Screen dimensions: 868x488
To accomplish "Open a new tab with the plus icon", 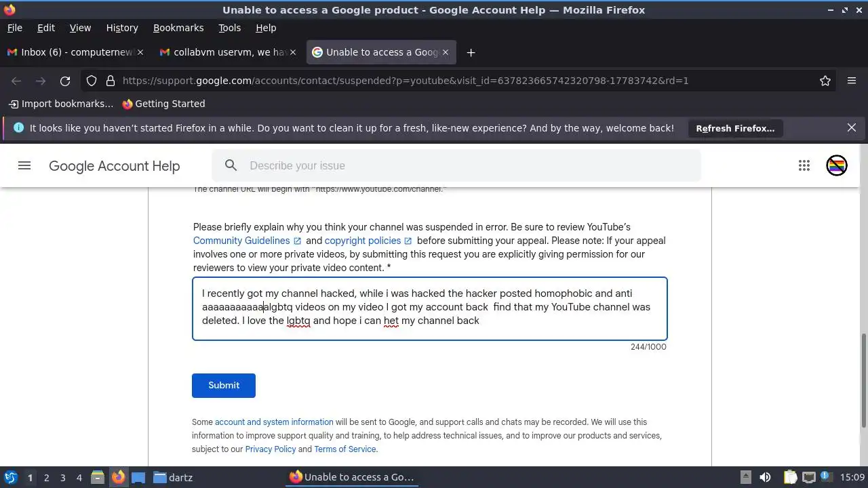I will [471, 52].
